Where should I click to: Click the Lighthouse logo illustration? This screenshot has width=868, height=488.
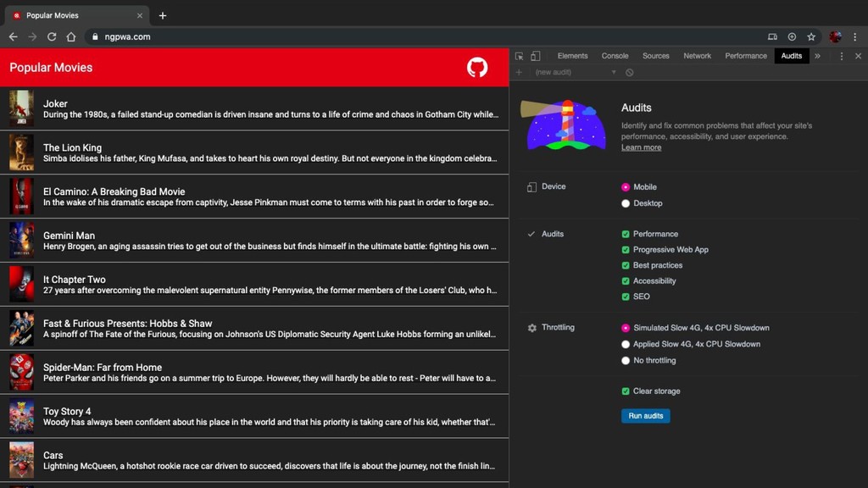point(563,125)
